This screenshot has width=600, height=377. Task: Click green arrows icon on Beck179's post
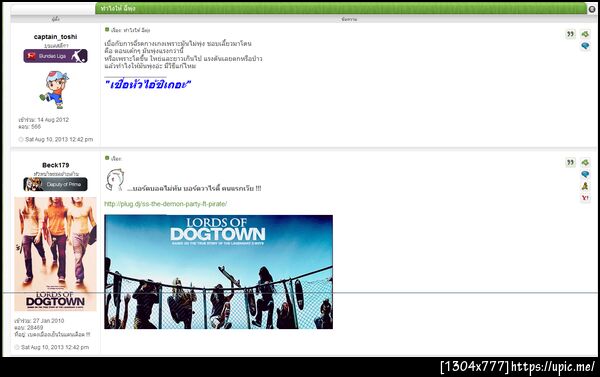coord(585,162)
